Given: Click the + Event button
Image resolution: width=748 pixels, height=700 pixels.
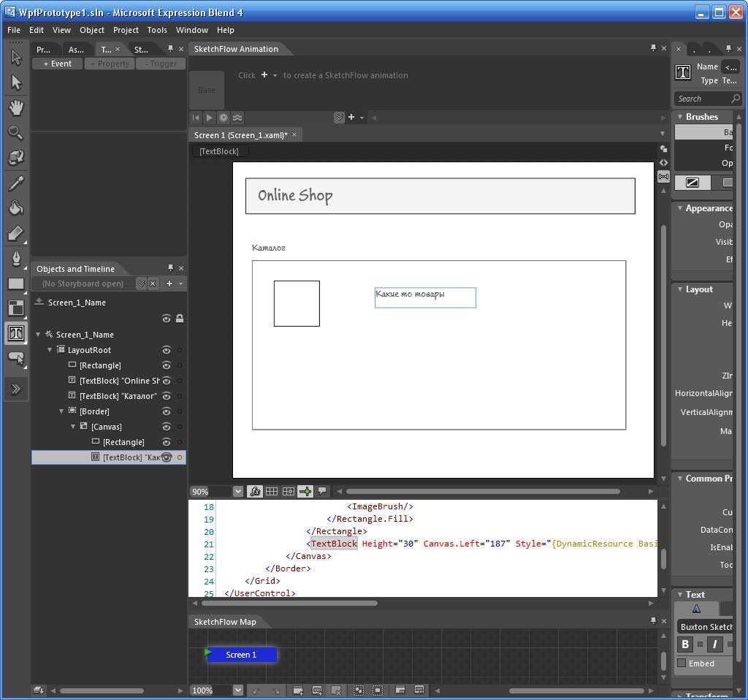Looking at the screenshot, I should tap(57, 64).
